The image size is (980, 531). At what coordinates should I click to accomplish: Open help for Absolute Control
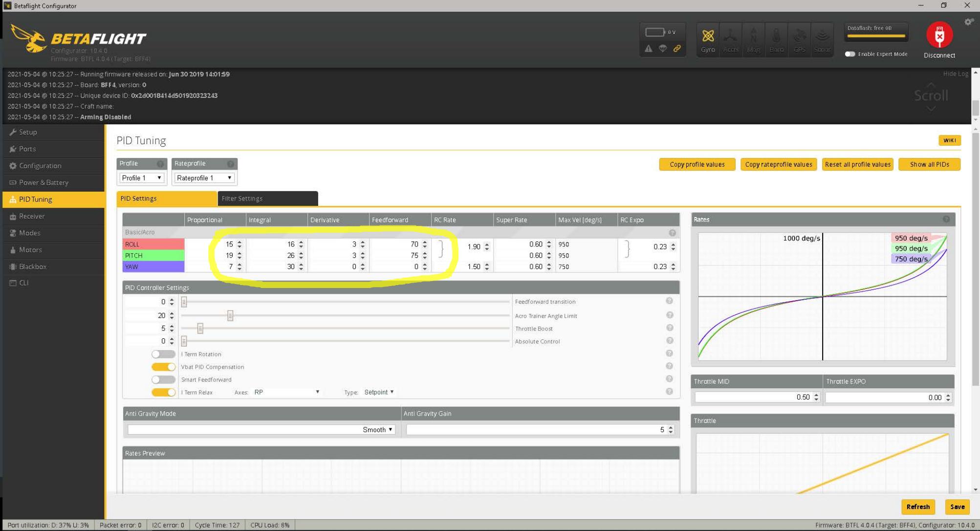669,341
